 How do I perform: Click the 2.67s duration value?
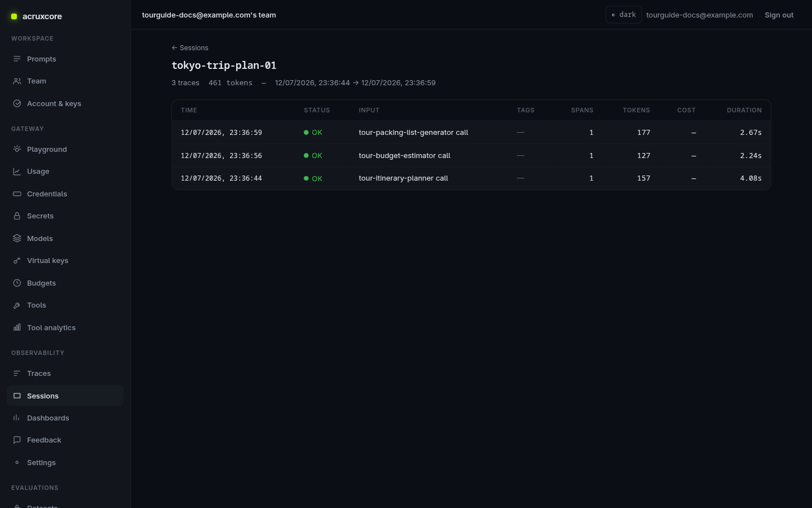tap(751, 133)
